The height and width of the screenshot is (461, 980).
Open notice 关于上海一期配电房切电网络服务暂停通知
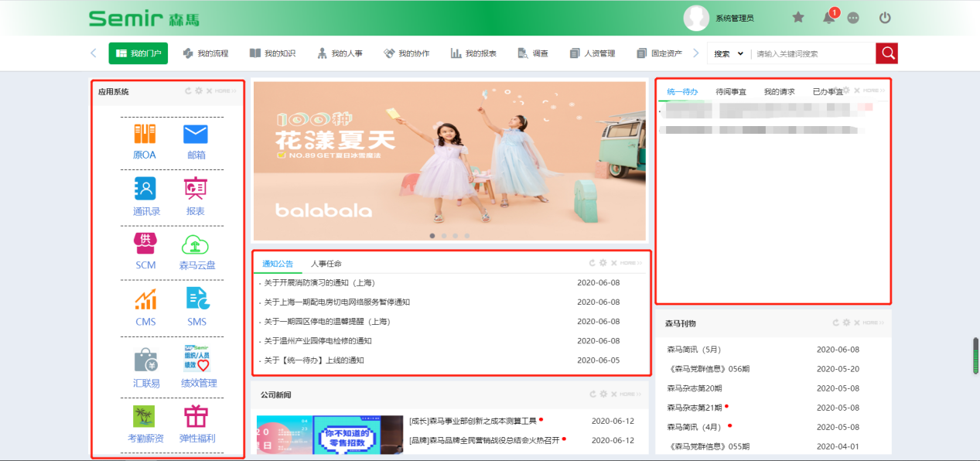337,302
